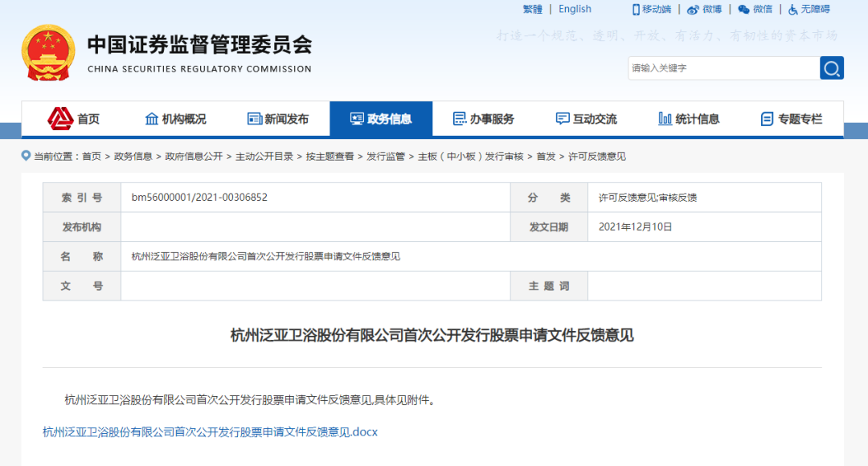The width and height of the screenshot is (868, 466).
Task: Go to 按主题查看 in the breadcrumb
Action: coord(330,157)
